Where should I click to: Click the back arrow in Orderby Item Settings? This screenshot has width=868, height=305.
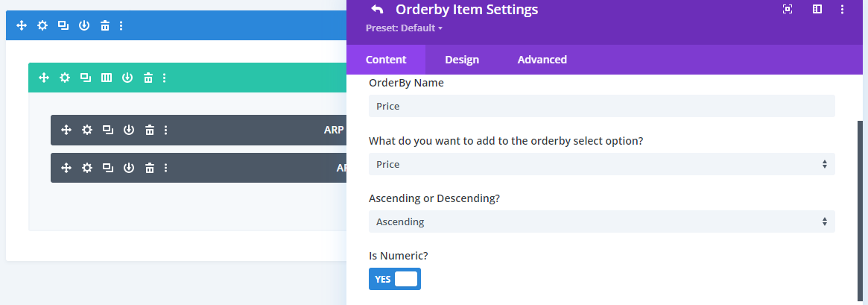377,10
